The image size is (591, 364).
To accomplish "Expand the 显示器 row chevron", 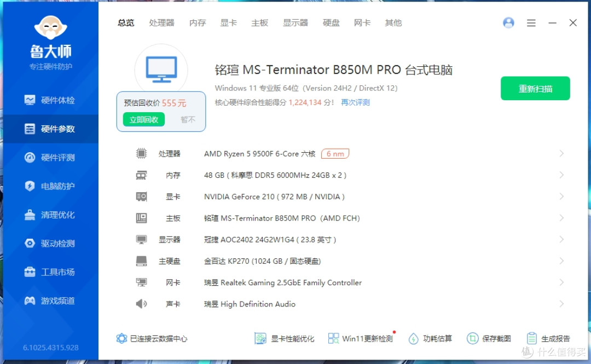I will tap(561, 240).
